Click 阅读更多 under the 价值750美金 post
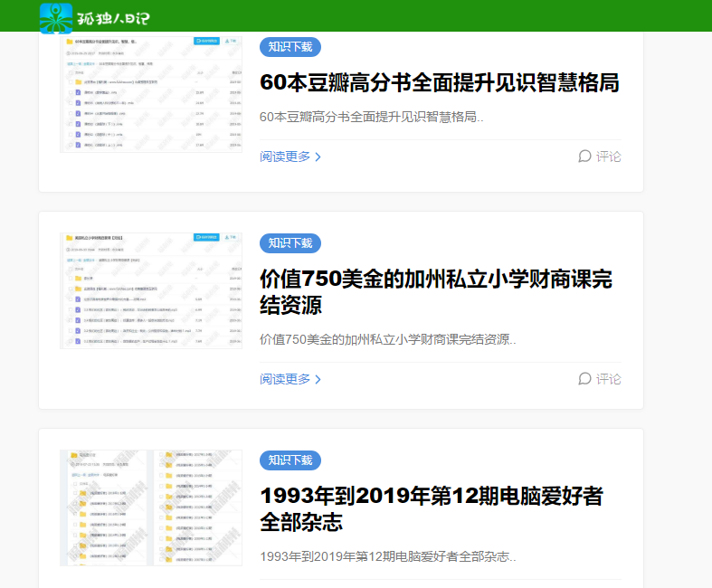This screenshot has height=588, width=712. coord(285,379)
